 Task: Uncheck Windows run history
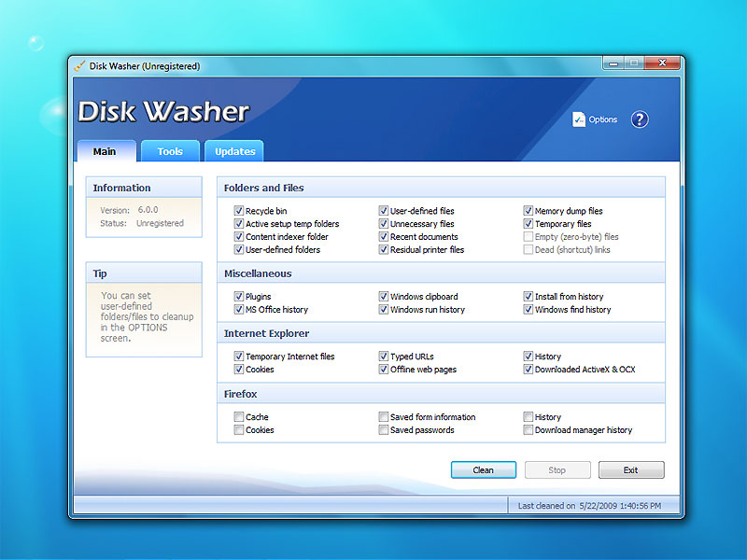tap(384, 309)
